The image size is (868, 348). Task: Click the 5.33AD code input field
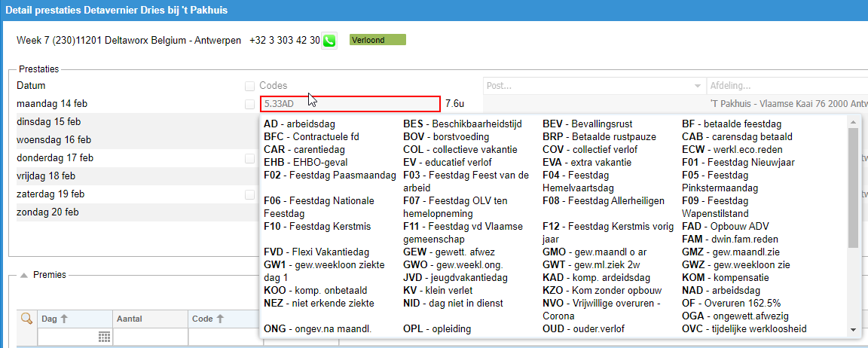click(x=350, y=103)
